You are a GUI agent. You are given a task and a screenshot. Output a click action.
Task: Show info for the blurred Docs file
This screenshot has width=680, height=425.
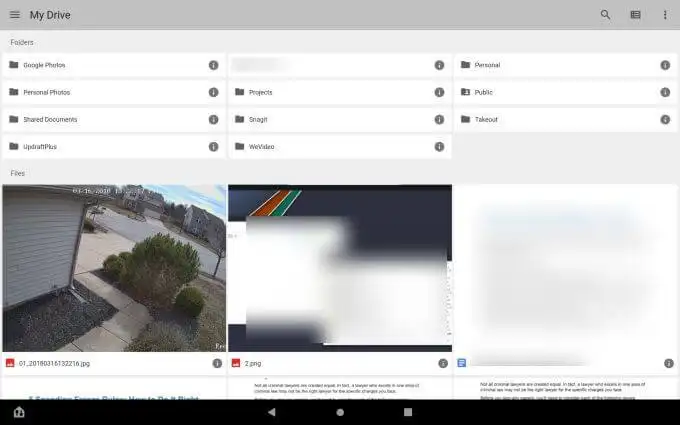[669, 363]
